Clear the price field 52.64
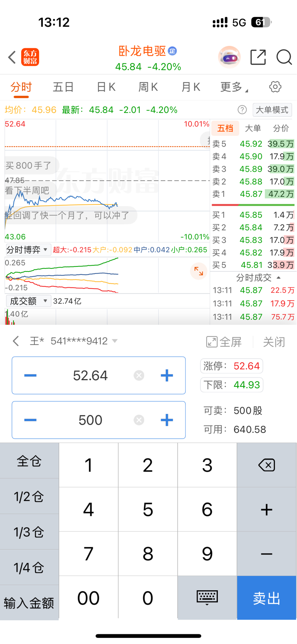 (139, 375)
